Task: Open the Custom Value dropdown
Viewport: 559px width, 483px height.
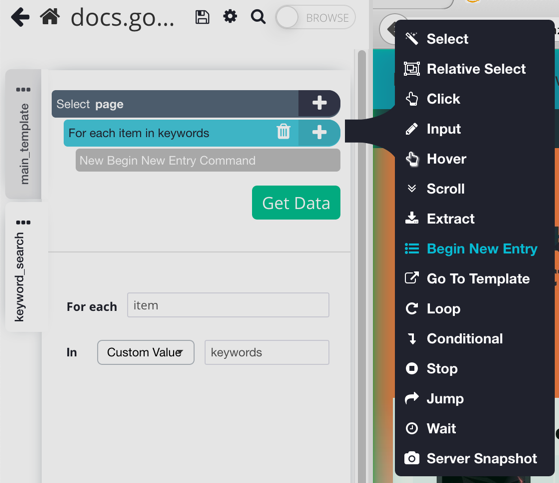Action: tap(146, 352)
